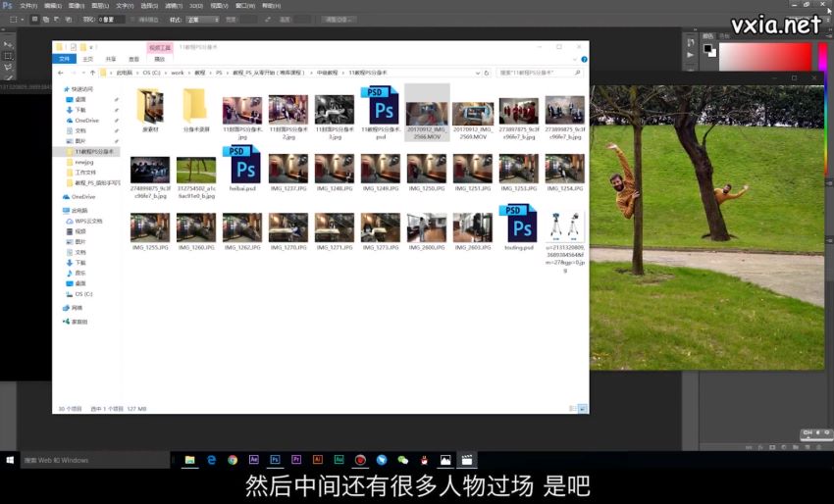The height and width of the screenshot is (504, 834).
Task: Click 'OS (C:)' in address path
Action: (x=151, y=73)
